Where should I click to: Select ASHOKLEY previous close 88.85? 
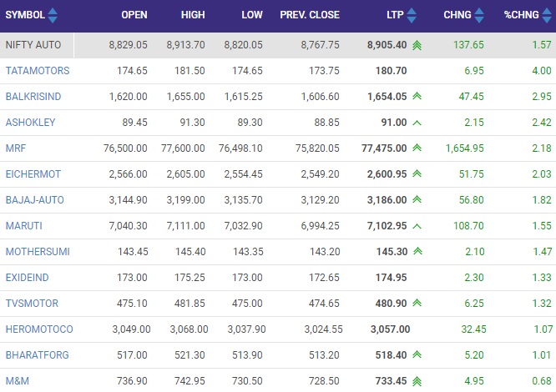(x=327, y=122)
